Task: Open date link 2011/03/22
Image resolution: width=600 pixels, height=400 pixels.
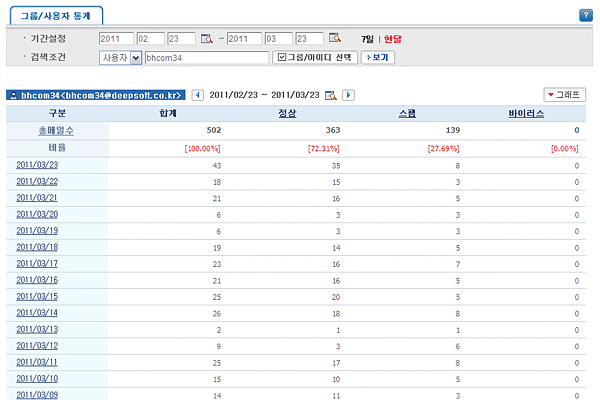Action: click(x=37, y=181)
